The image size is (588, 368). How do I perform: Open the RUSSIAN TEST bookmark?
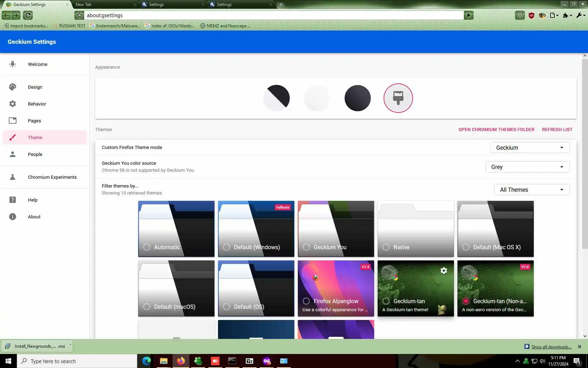tap(69, 26)
